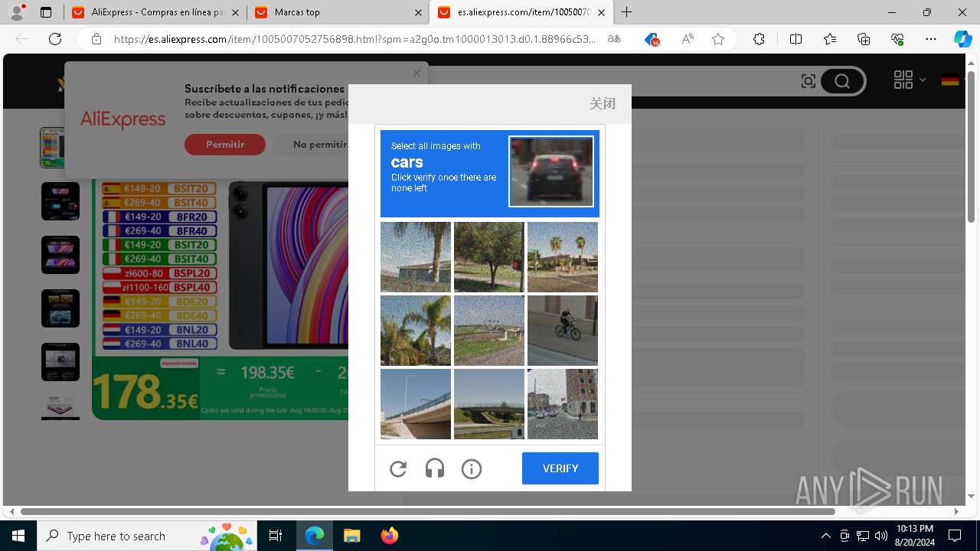Dismiss the notification subscription popup

coord(416,73)
